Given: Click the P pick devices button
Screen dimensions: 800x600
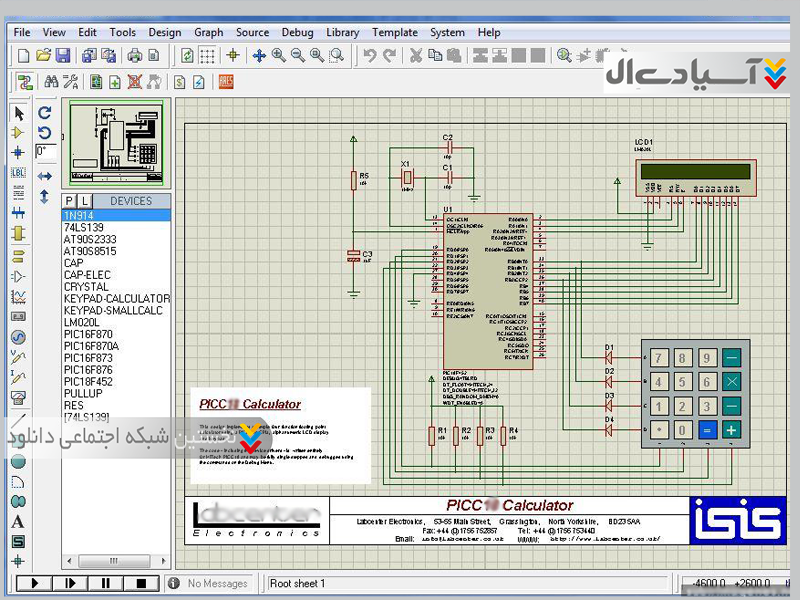Looking at the screenshot, I should click(70, 201).
